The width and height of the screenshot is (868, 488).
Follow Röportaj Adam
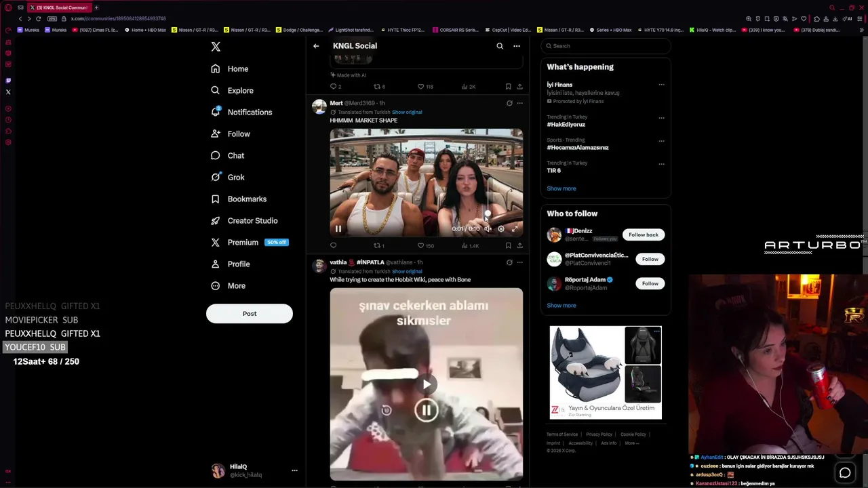[650, 283]
